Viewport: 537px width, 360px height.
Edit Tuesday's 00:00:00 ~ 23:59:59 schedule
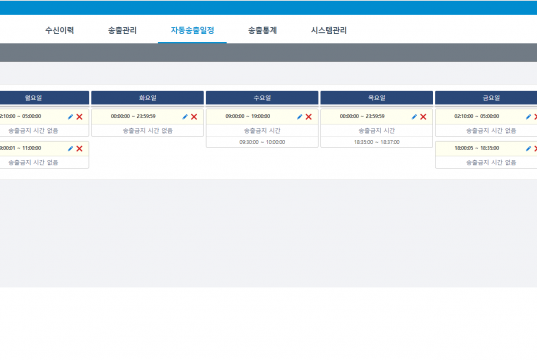click(x=185, y=117)
